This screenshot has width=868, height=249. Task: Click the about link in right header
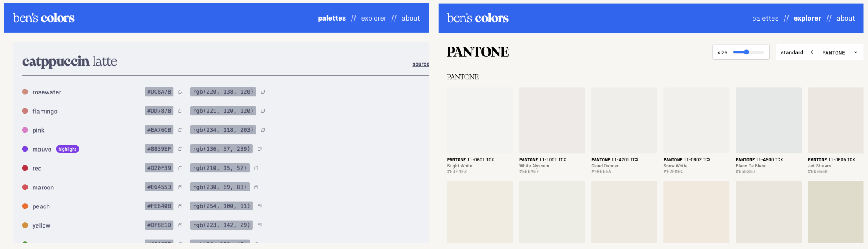846,18
